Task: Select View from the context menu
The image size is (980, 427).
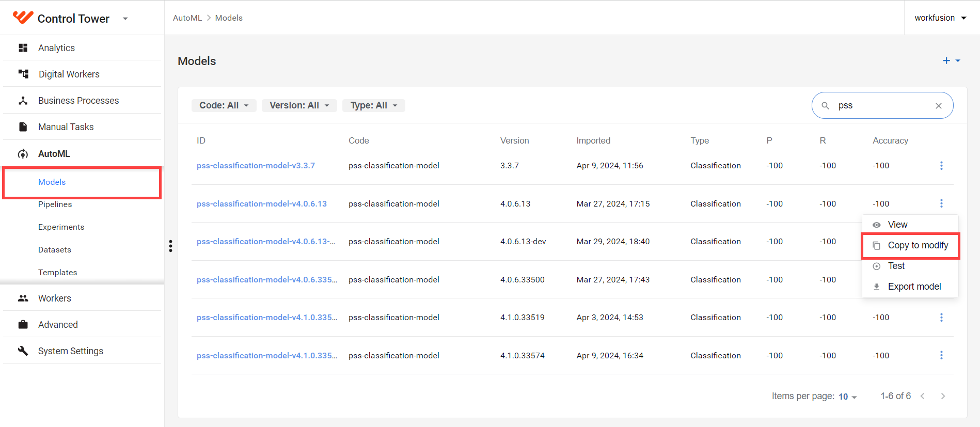Action: [x=910, y=225]
